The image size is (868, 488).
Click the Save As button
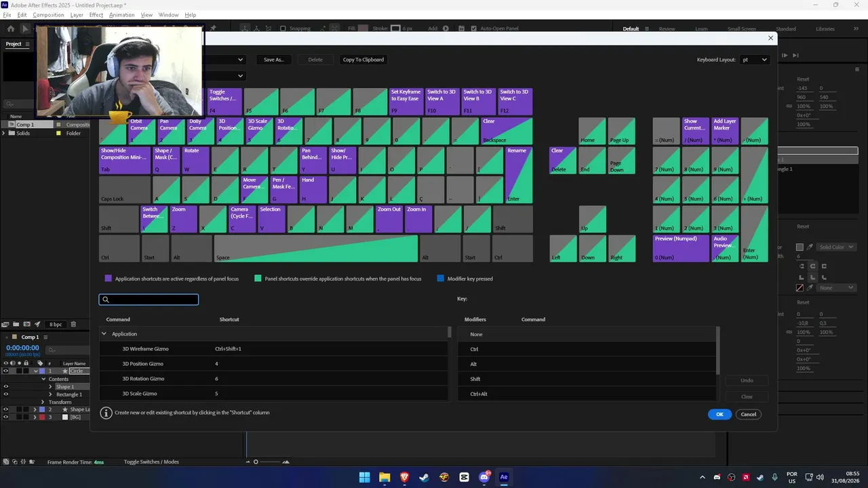(x=274, y=60)
